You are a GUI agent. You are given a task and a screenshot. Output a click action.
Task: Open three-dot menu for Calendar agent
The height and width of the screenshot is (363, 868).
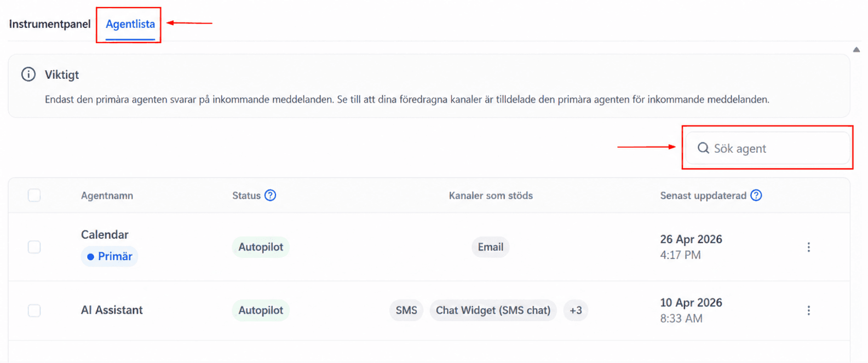(808, 247)
